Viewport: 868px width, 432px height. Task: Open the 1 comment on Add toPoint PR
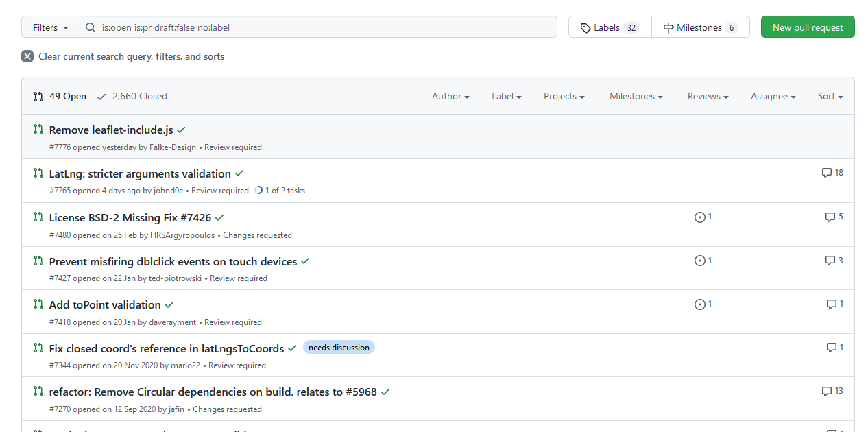coord(835,304)
